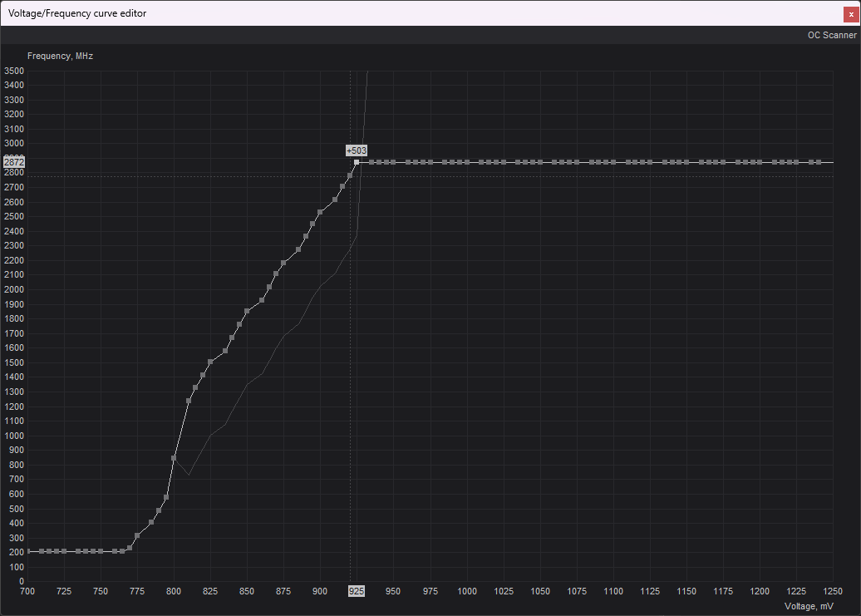Select the first curve point at 700 mV
The height and width of the screenshot is (616, 861).
tap(28, 551)
